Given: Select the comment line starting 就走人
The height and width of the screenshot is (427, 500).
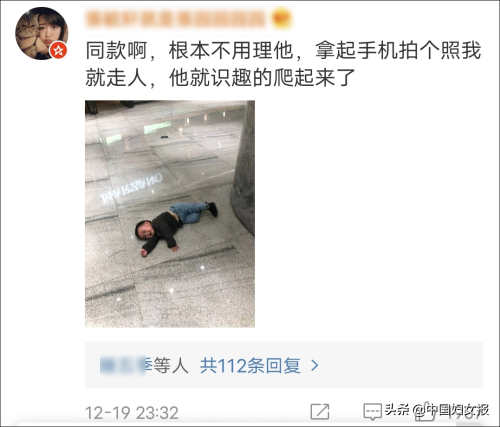Looking at the screenshot, I should click(221, 78).
